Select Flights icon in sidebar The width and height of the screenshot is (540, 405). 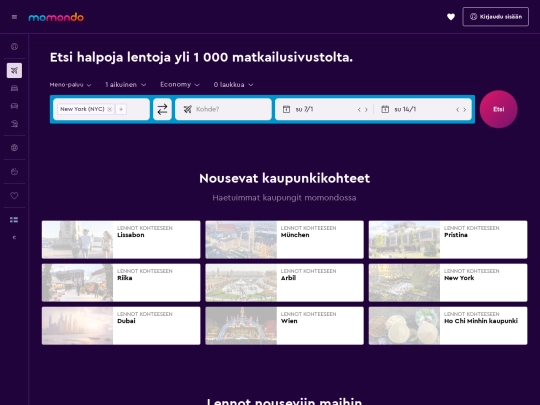(14, 70)
